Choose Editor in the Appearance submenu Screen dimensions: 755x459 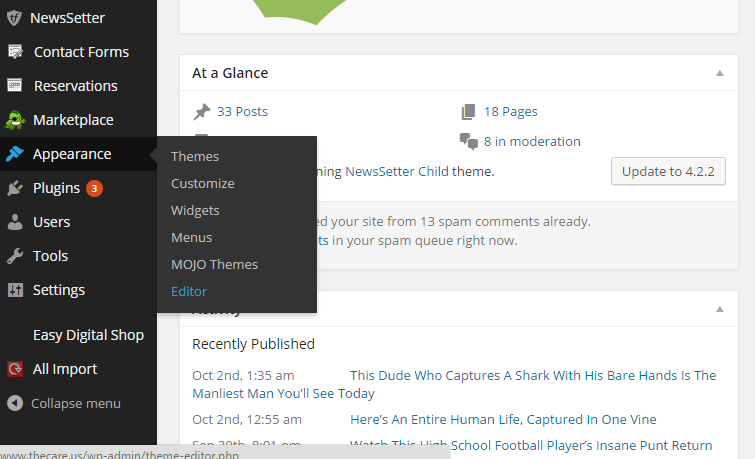pyautogui.click(x=189, y=291)
